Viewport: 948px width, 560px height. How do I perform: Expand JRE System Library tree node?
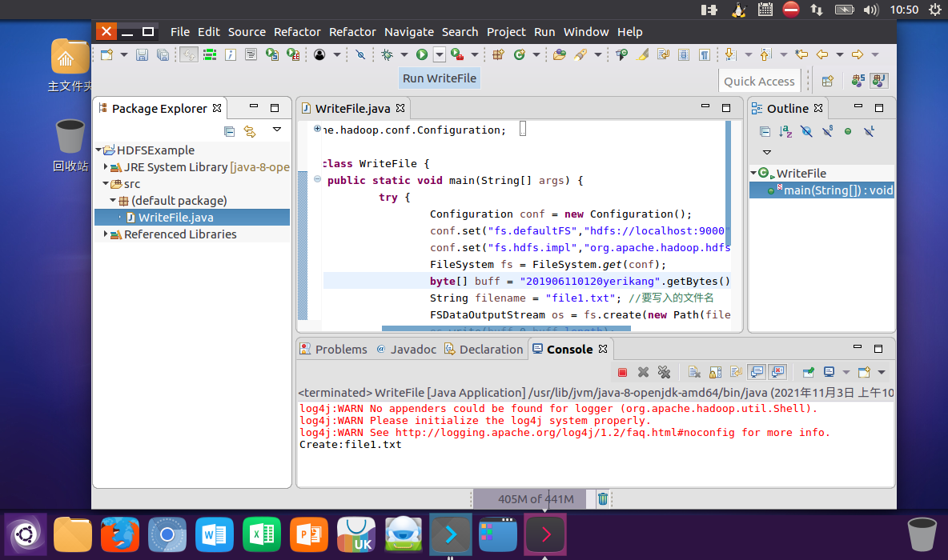[x=106, y=167]
